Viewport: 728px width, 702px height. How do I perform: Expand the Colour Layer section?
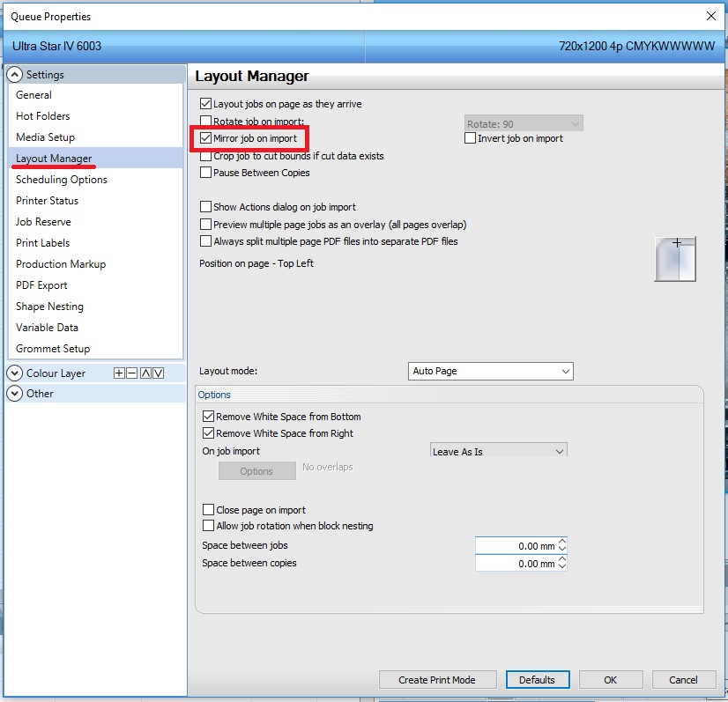15,373
